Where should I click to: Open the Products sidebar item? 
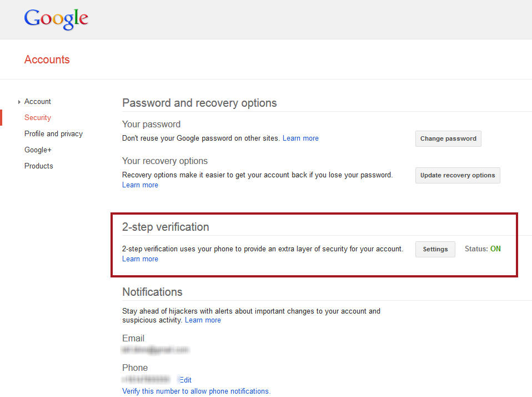click(39, 166)
